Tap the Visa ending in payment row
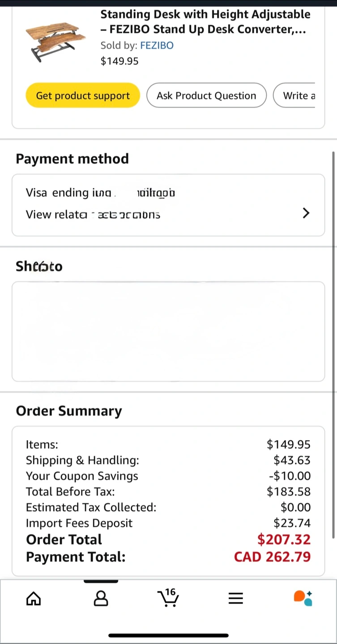This screenshot has width=337, height=644. pos(100,193)
